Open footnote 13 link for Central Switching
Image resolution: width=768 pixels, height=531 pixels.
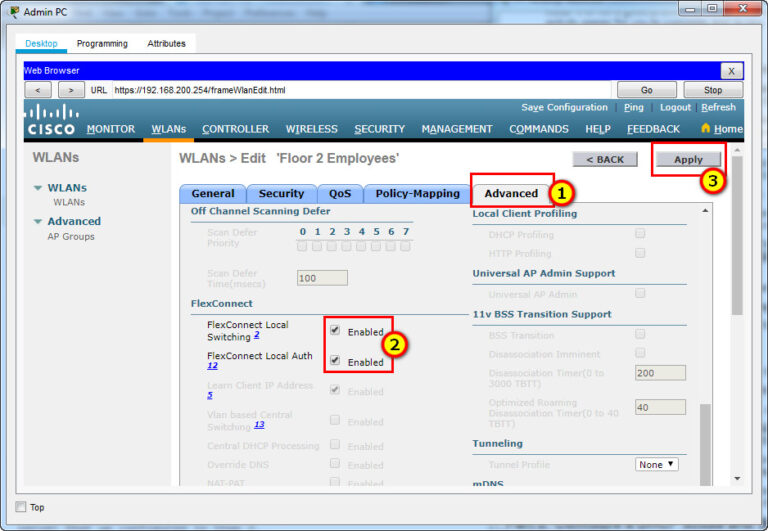(x=259, y=425)
